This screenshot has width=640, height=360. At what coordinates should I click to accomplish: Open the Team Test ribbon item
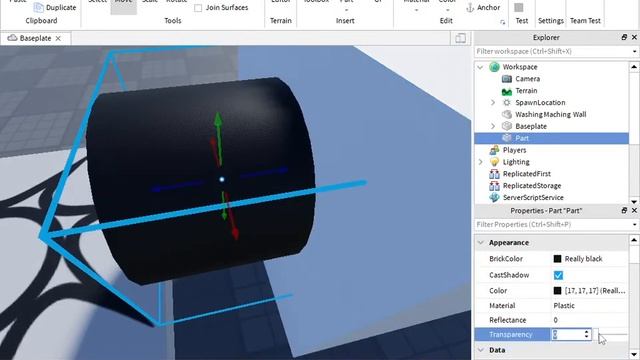tap(585, 20)
